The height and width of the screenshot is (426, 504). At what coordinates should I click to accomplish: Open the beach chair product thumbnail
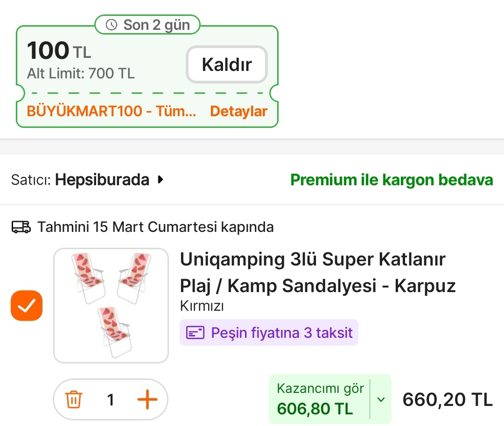111,306
